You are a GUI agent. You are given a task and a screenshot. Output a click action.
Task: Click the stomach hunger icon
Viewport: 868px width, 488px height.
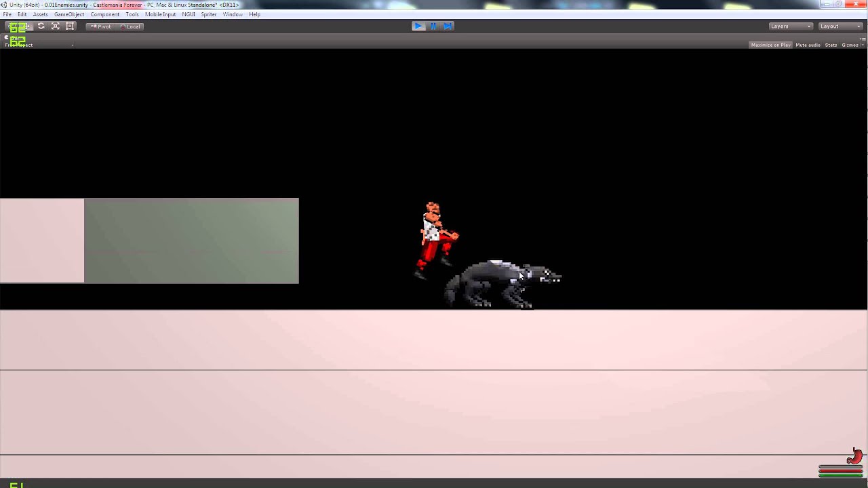pyautogui.click(x=855, y=456)
